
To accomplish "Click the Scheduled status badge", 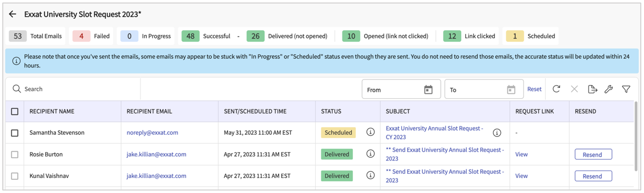I will 338,133.
